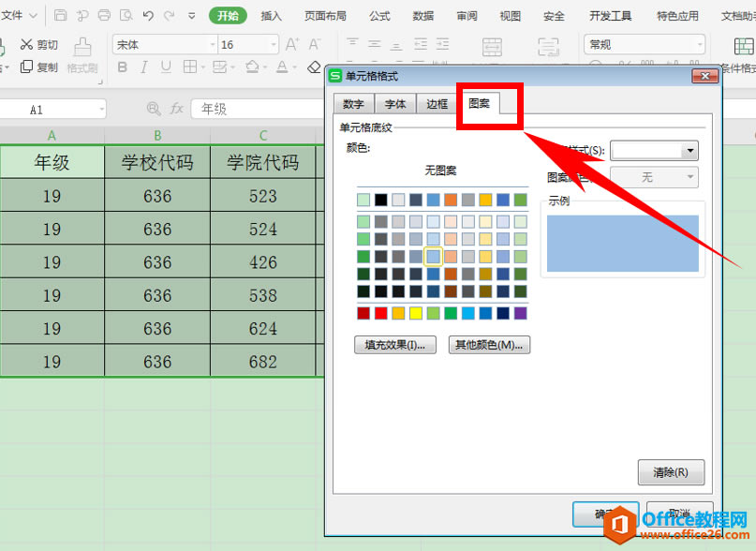Viewport: 756px width, 551px height.
Task: Switch to the 字体 tab in dialog
Action: 395,104
